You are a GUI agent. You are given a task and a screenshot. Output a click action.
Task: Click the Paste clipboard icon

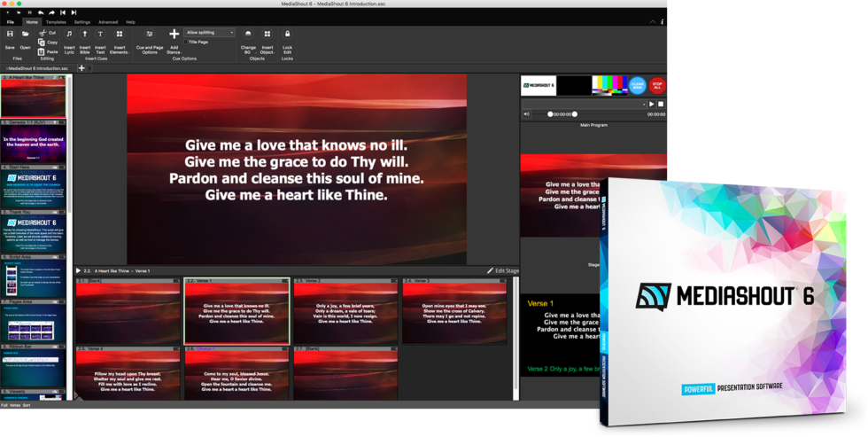(x=42, y=51)
